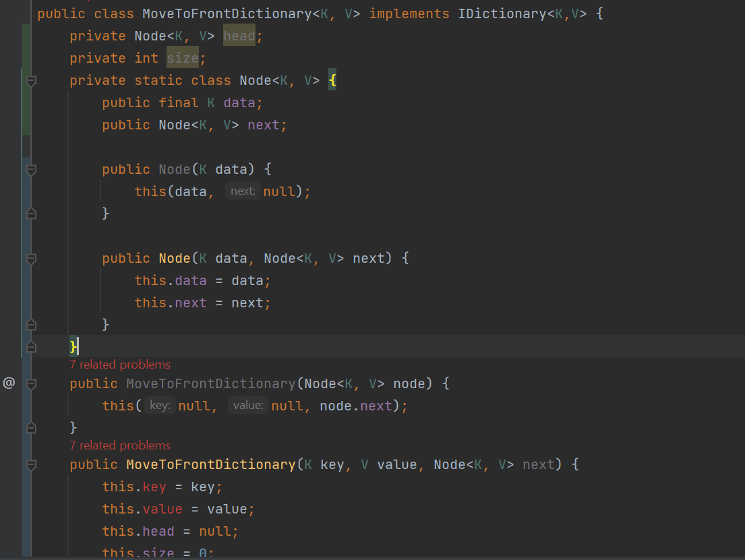Click fold end marker after this.next = next
Screen dimensions: 745x560
[30, 325]
